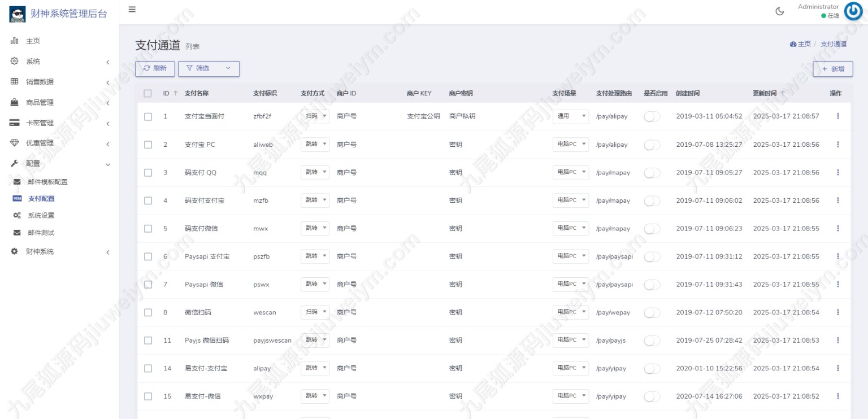Open the 支付场景 dropdown for 码支付微信 row

coord(570,229)
